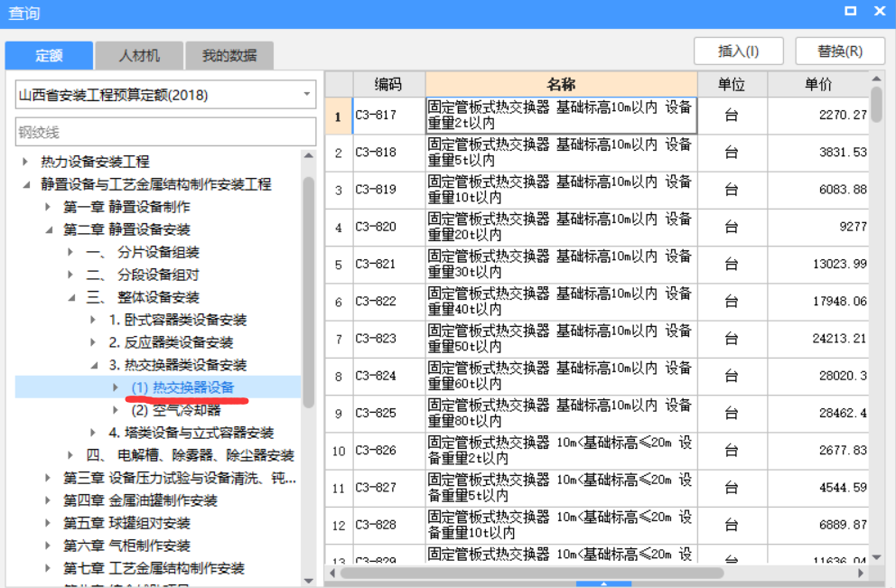
Task: Select code cell C3-823
Action: click(x=388, y=339)
